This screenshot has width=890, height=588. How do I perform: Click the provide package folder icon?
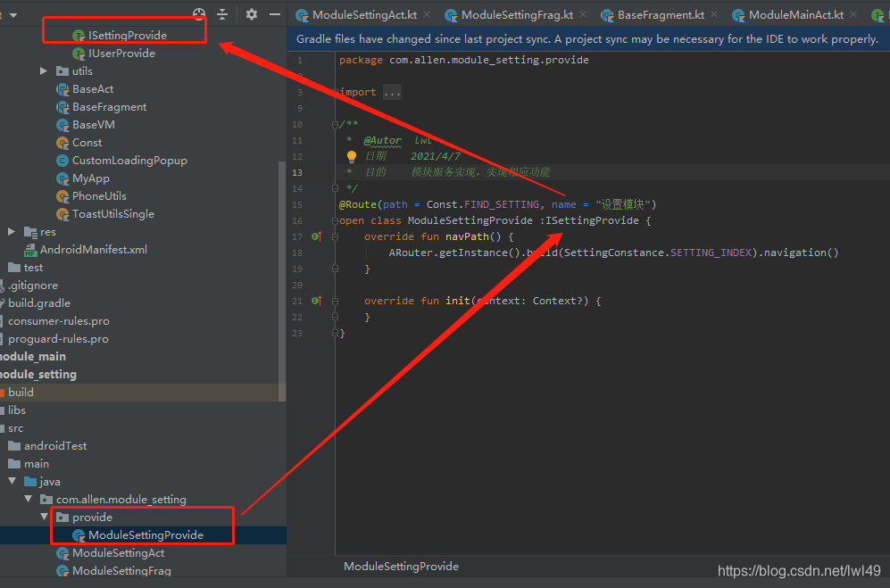tap(63, 517)
